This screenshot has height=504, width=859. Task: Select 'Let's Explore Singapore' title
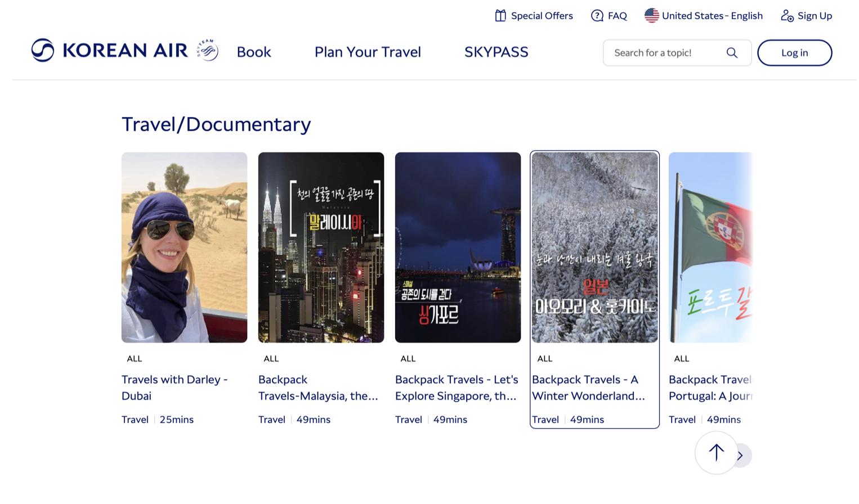[x=457, y=388]
